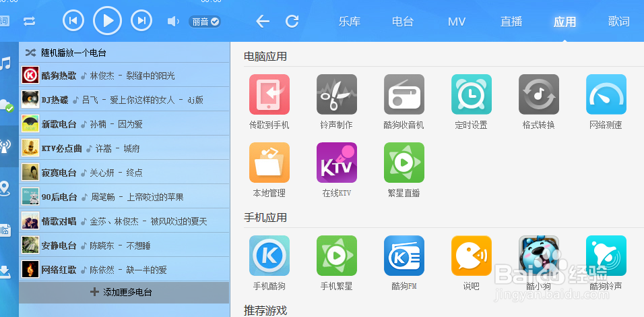
Task: Select the 手机繁星 mobile app
Action: 336,256
